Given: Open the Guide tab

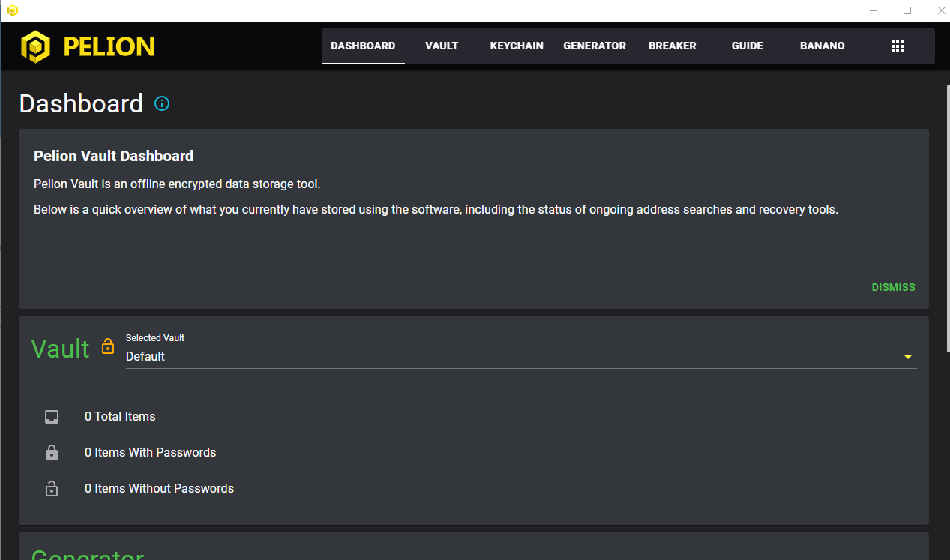Looking at the screenshot, I should click(748, 46).
